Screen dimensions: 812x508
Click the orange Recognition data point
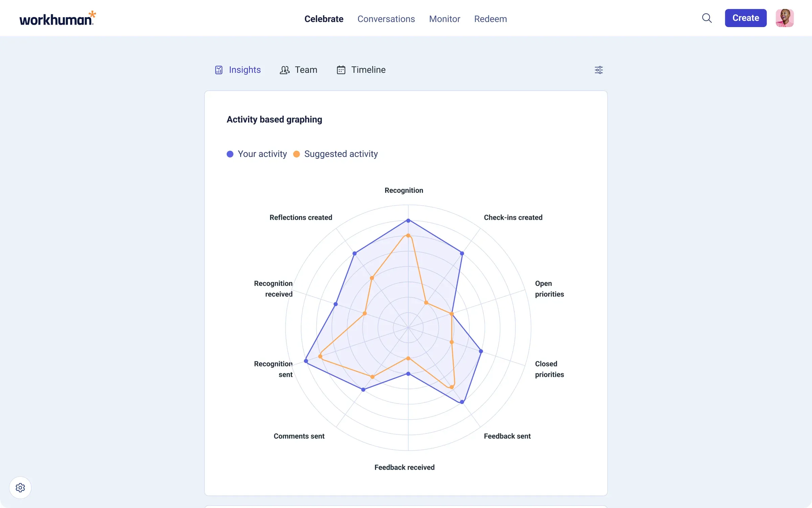click(x=408, y=235)
